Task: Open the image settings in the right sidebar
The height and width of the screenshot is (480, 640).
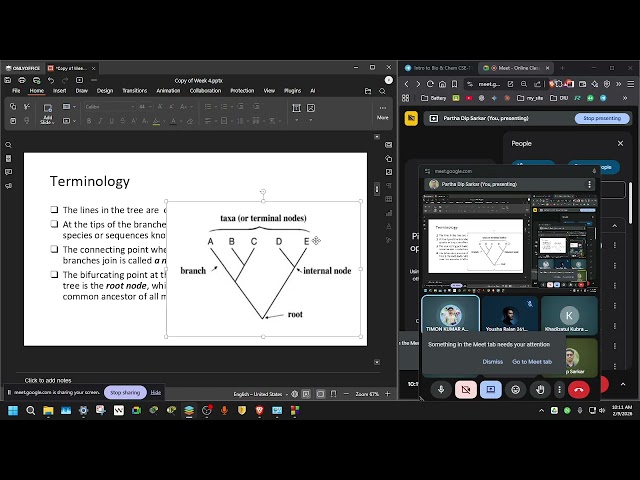Action: tap(389, 172)
